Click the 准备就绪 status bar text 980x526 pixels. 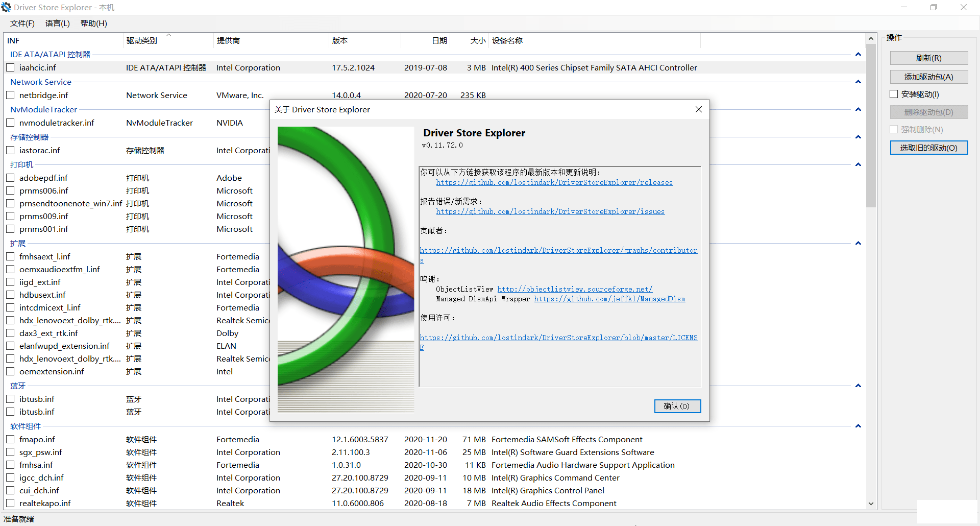click(19, 519)
